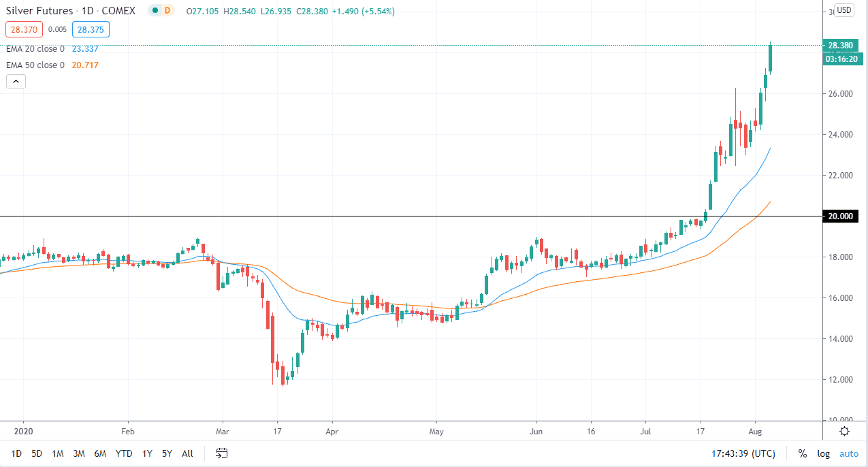
Task: Click the 28.380 current price label
Action: click(x=839, y=46)
